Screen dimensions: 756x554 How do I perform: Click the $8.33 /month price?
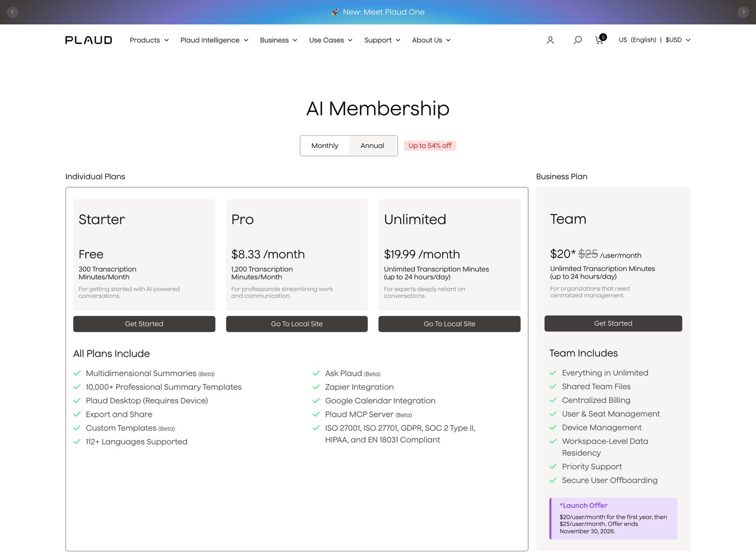click(268, 254)
